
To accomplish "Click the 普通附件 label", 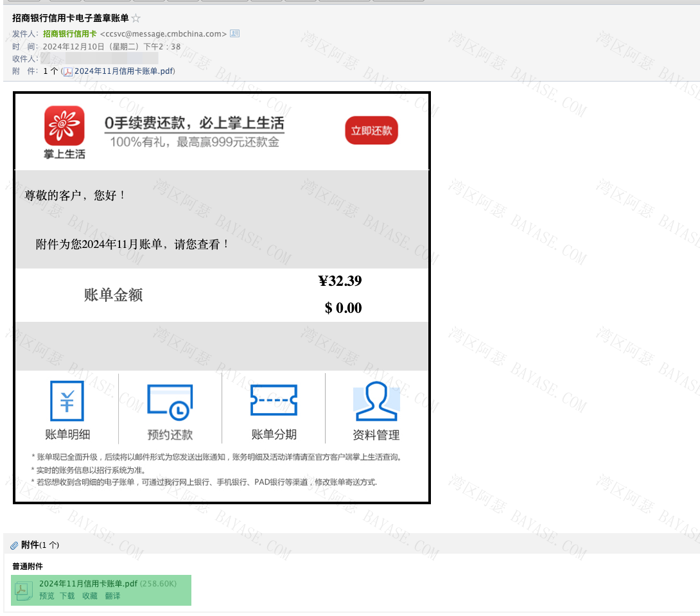I will click(x=28, y=567).
